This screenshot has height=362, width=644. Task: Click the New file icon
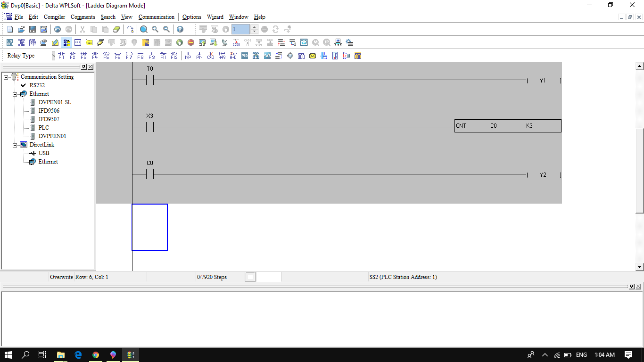(10, 29)
